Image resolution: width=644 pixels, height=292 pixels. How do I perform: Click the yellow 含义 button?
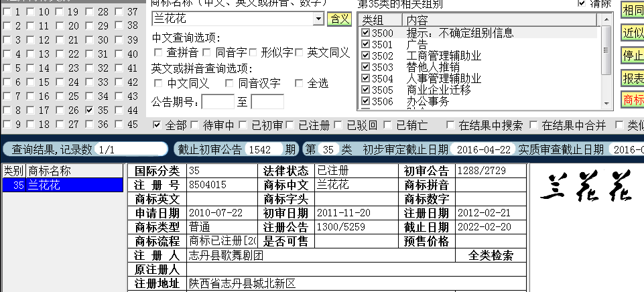point(340,19)
